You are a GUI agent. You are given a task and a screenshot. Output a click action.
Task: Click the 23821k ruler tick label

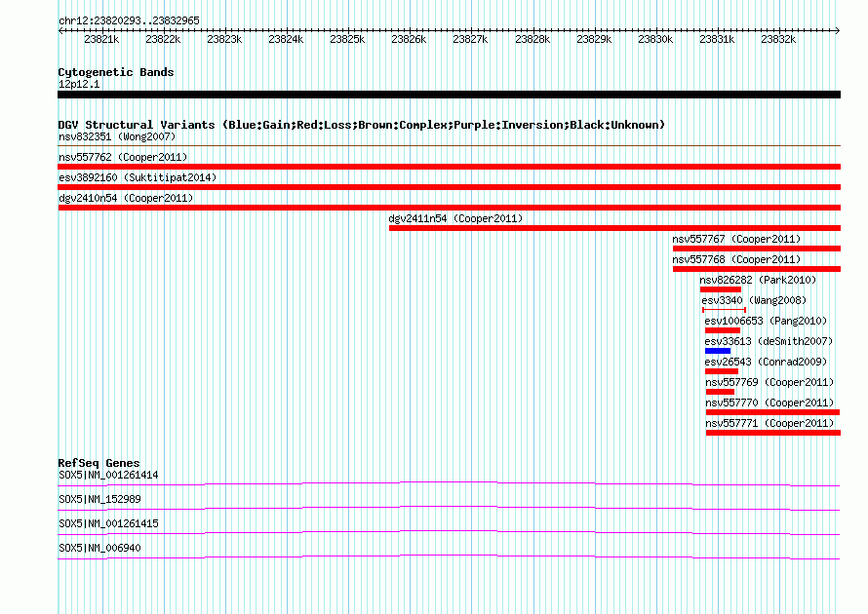click(101, 39)
